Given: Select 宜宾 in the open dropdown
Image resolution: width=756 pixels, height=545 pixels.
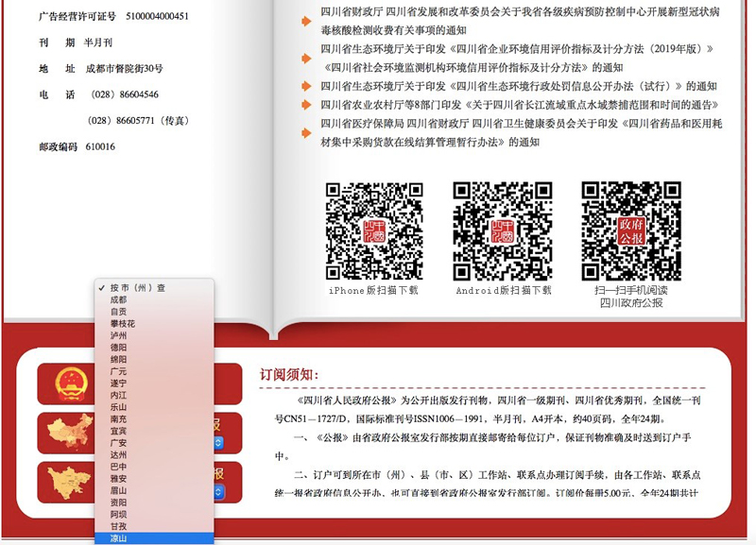Looking at the screenshot, I should [x=154, y=431].
